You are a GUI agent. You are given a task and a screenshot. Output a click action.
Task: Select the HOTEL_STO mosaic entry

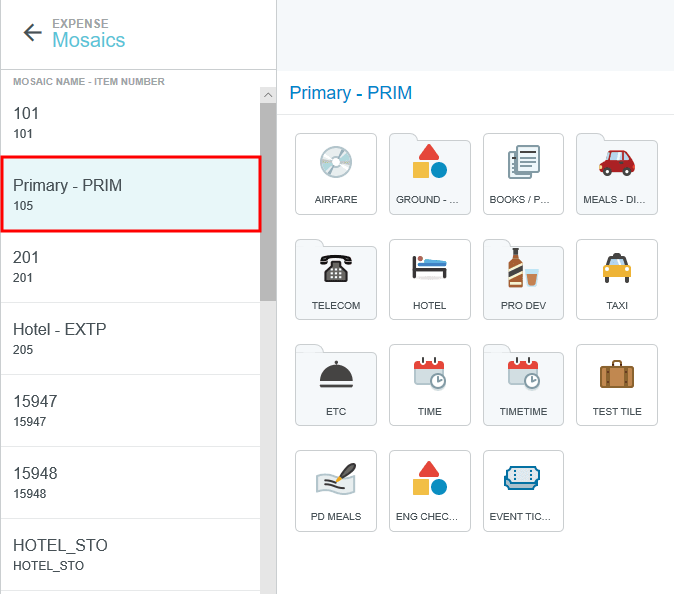tap(130, 554)
